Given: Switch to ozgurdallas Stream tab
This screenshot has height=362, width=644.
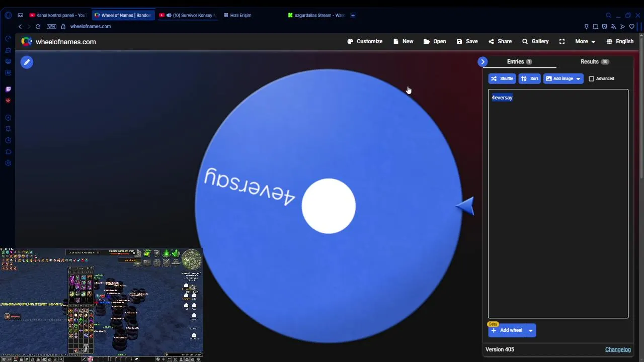Looking at the screenshot, I should click(x=316, y=15).
